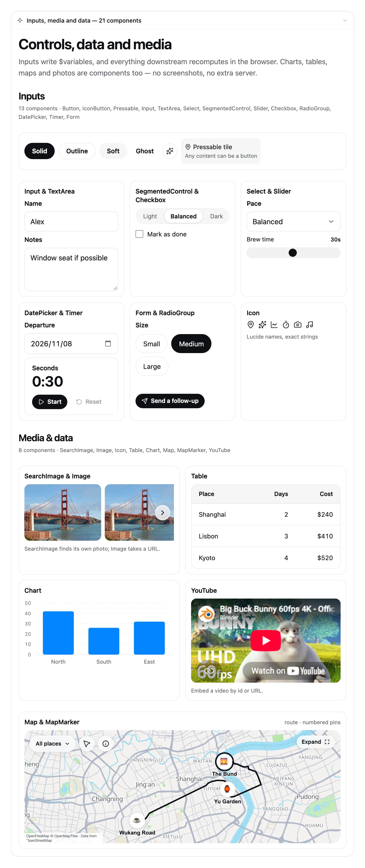Open the calendar icon in Departure field
This screenshot has width=365, height=868.
point(108,343)
